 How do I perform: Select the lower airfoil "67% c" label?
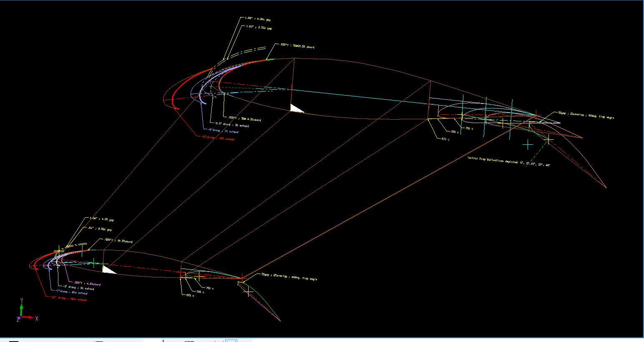(189, 295)
